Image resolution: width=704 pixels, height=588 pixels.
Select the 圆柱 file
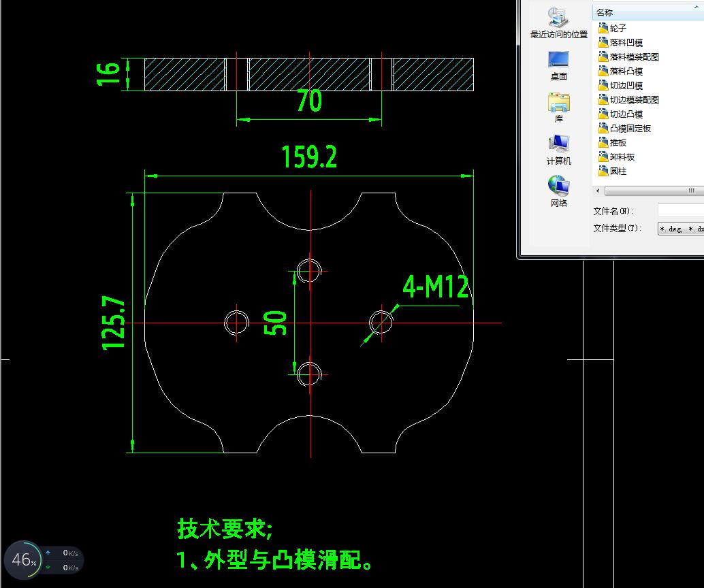(x=613, y=171)
